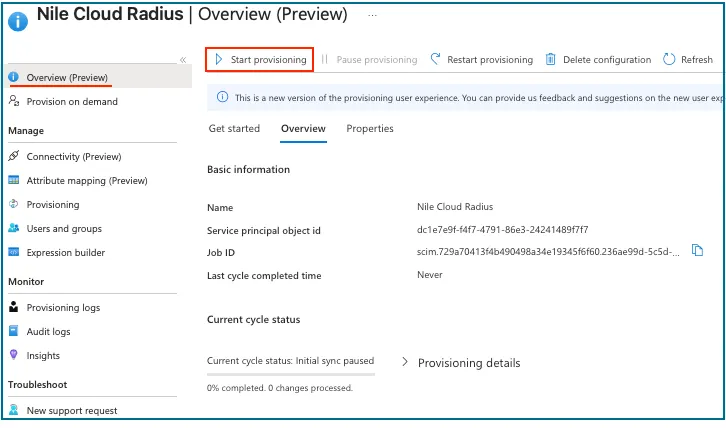Viewport: 726px width, 428px height.
Task: Click the Pause provisioning icon
Action: point(325,59)
